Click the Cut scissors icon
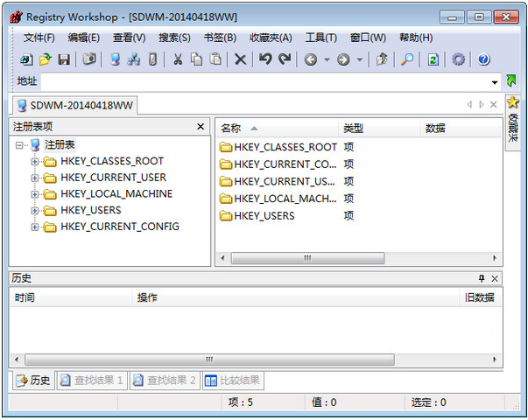528x420 pixels. click(x=177, y=59)
